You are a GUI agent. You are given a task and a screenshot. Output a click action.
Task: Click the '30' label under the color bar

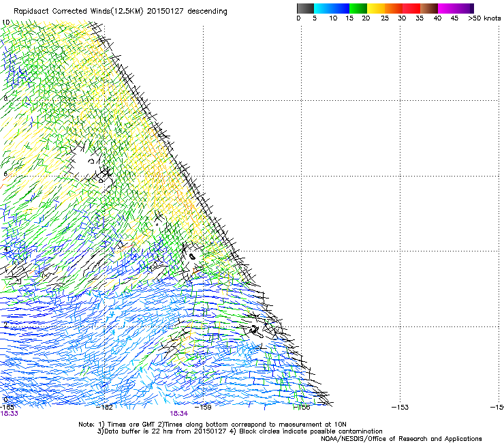pyautogui.click(x=402, y=18)
